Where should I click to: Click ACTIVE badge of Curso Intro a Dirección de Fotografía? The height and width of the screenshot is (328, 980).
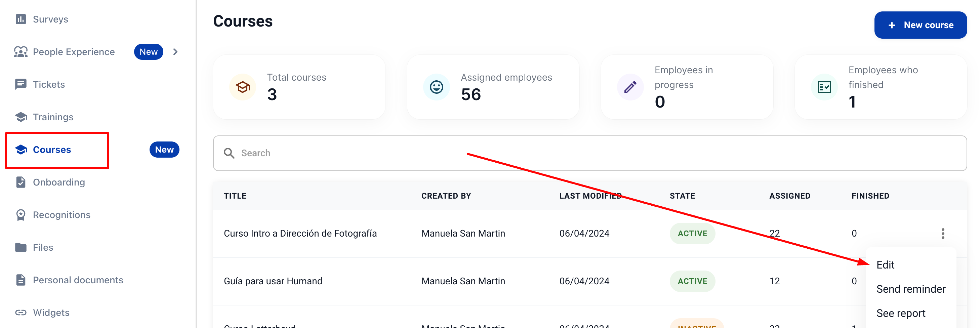[x=692, y=233]
